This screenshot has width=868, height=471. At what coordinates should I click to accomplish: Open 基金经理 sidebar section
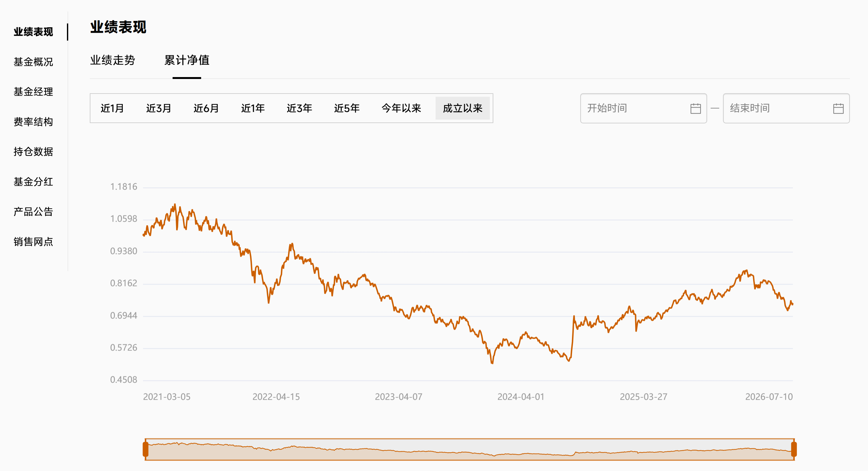click(33, 92)
